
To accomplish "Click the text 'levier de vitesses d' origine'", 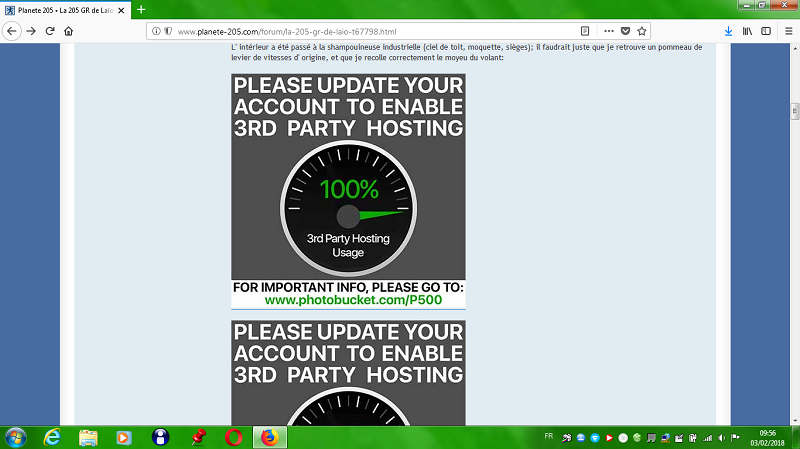I will (x=279, y=58).
